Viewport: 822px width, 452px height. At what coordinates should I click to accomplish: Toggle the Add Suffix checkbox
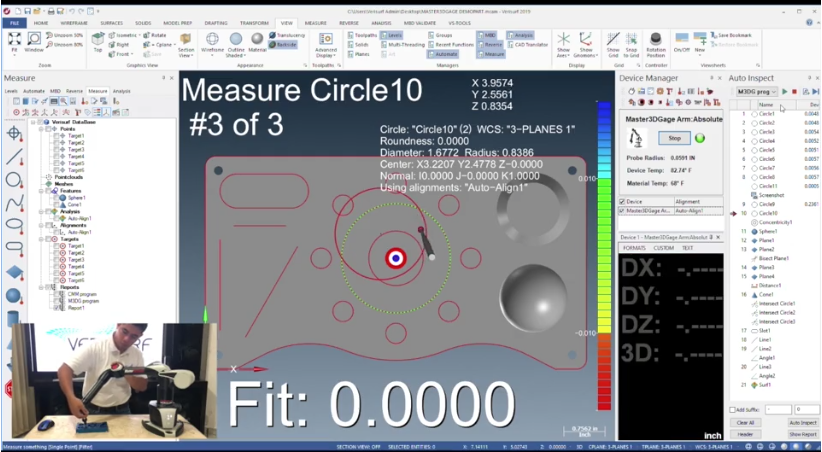click(x=732, y=410)
